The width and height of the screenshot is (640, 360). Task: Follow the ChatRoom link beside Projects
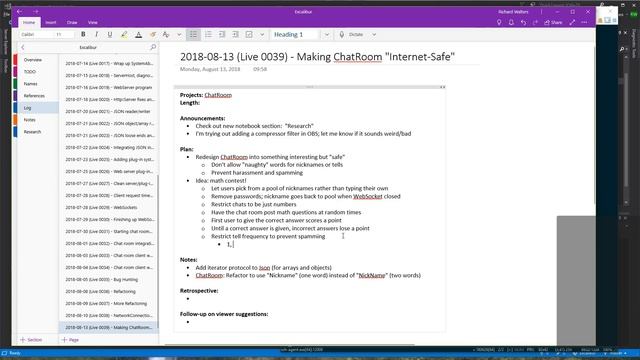[x=218, y=95]
